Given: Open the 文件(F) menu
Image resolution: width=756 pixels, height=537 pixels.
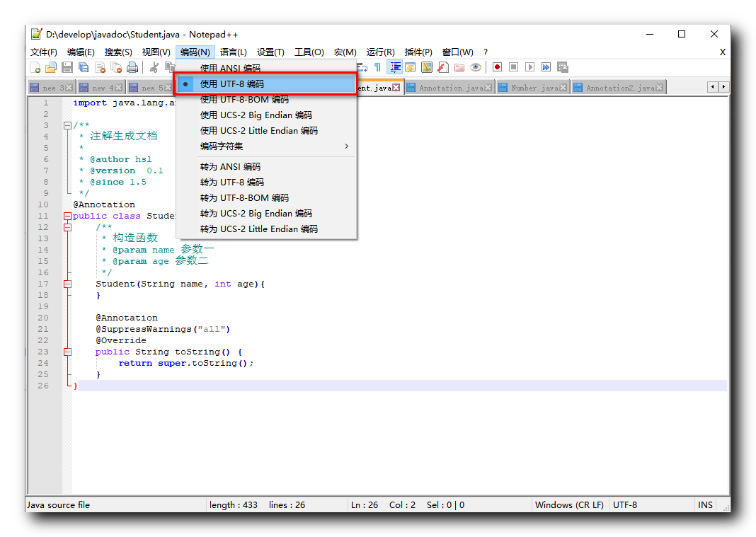Looking at the screenshot, I should (x=44, y=52).
